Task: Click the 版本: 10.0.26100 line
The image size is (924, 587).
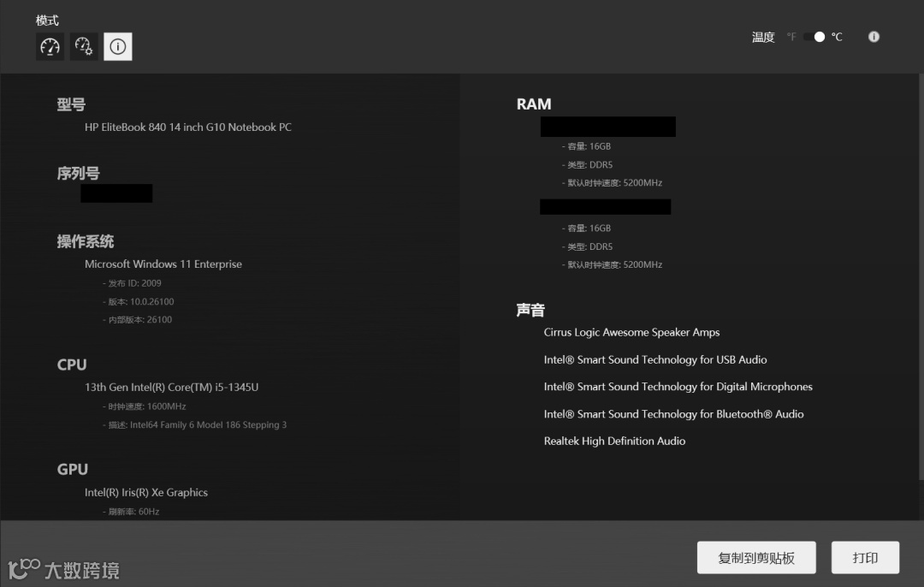Action: click(139, 302)
